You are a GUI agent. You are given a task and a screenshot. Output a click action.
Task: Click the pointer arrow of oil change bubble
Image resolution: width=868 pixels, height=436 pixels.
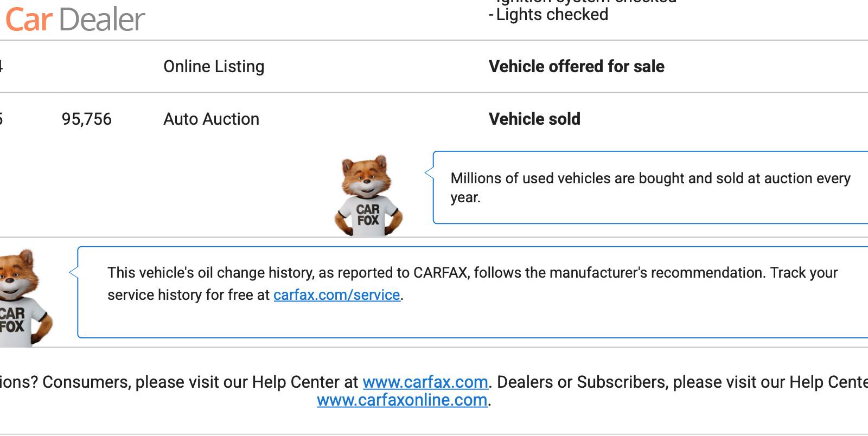click(x=73, y=272)
